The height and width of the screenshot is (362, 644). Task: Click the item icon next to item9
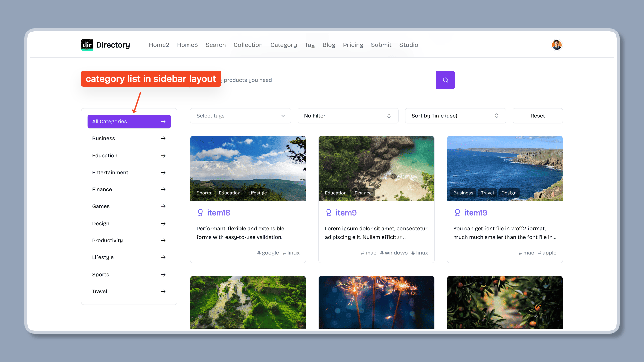coord(329,213)
